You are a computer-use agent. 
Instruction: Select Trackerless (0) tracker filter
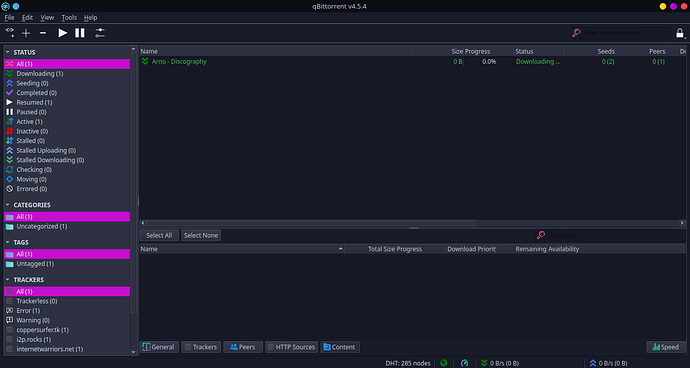point(67,301)
